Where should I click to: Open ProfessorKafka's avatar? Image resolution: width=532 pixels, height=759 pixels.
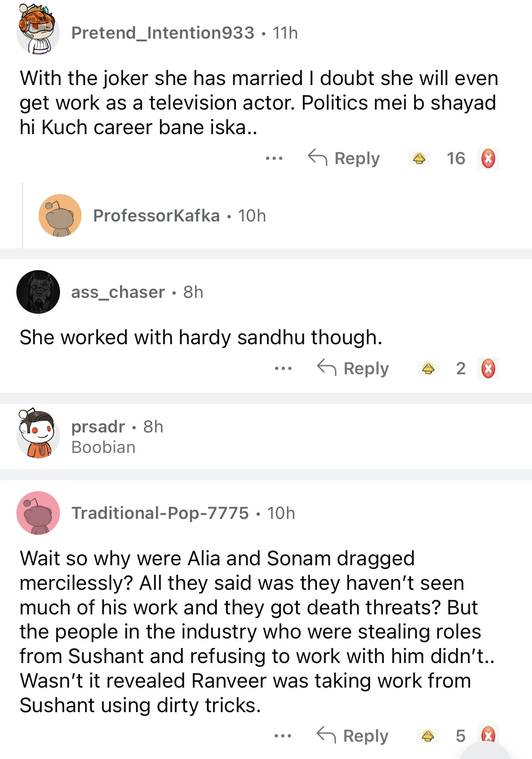[x=60, y=216]
